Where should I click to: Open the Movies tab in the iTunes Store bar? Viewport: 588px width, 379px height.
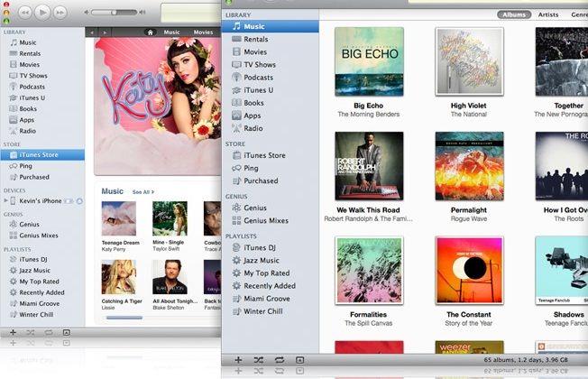tap(203, 32)
